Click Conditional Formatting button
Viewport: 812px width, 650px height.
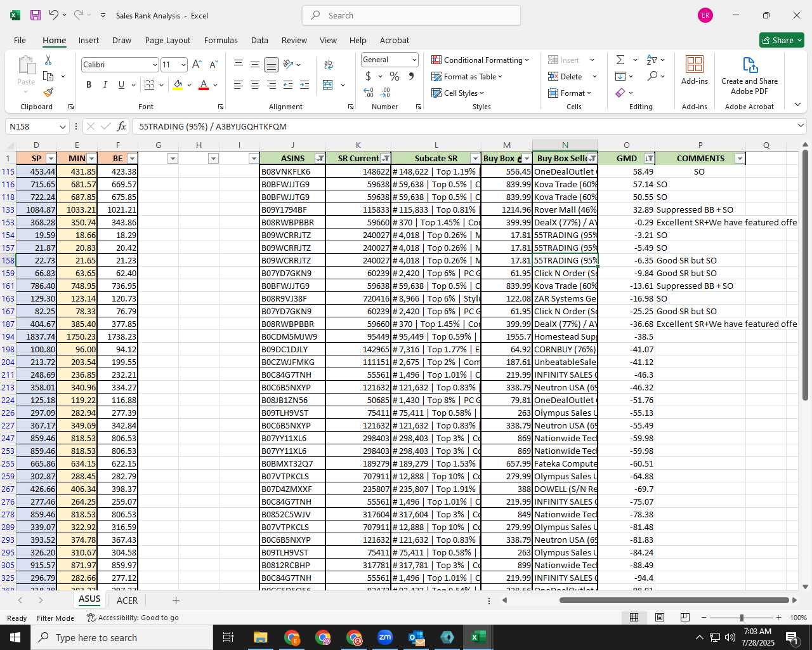tap(480, 60)
